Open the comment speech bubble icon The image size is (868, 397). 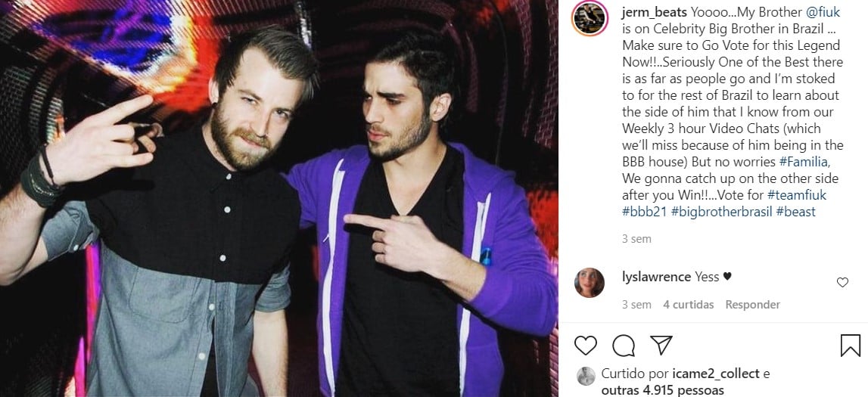624,346
